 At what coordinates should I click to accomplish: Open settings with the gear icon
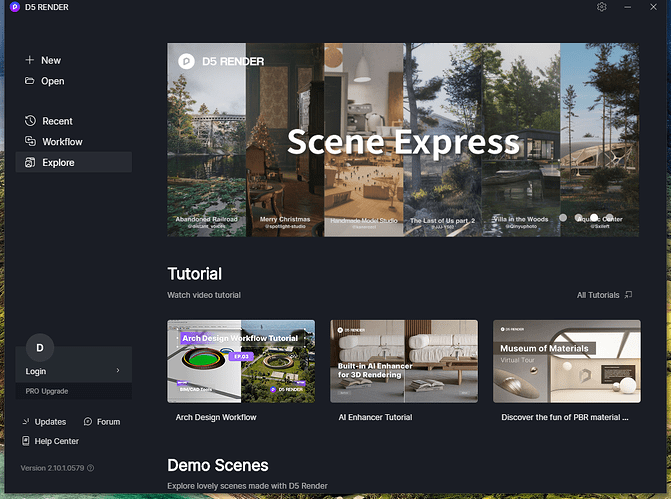pyautogui.click(x=602, y=7)
